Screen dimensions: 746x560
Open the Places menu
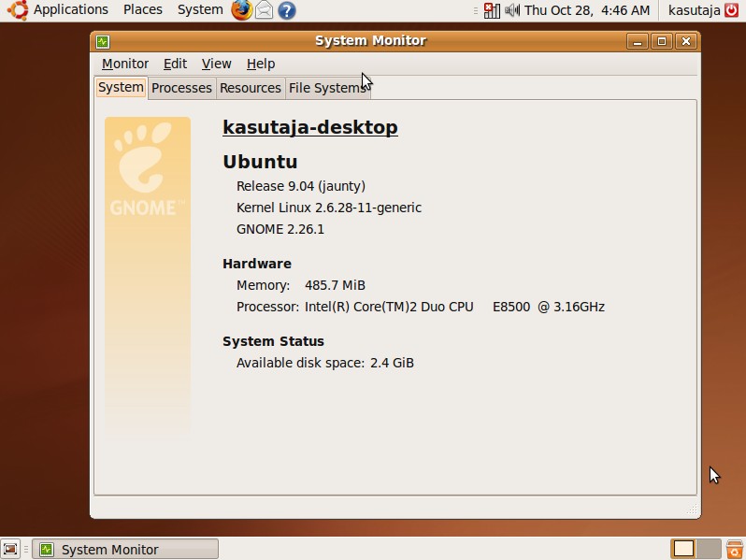coord(143,9)
